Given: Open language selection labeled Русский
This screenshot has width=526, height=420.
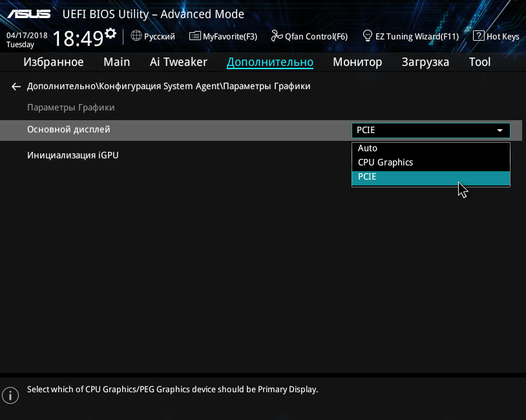Looking at the screenshot, I should tap(160, 36).
